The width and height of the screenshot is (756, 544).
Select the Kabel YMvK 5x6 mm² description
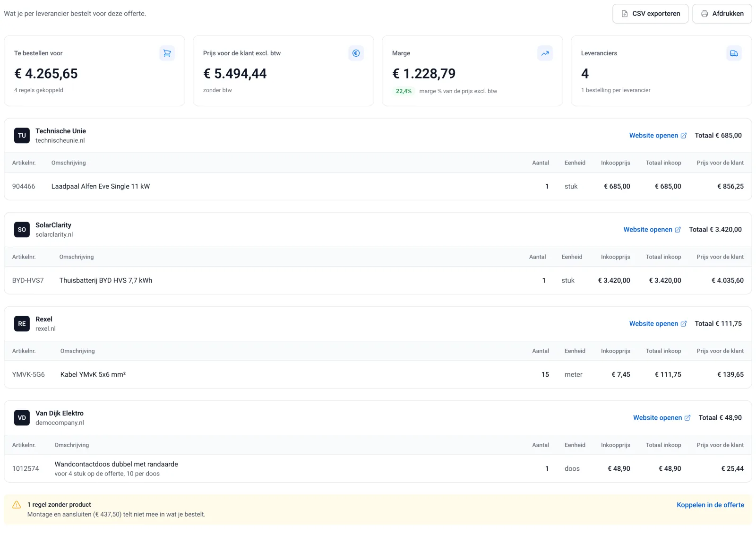click(x=93, y=374)
